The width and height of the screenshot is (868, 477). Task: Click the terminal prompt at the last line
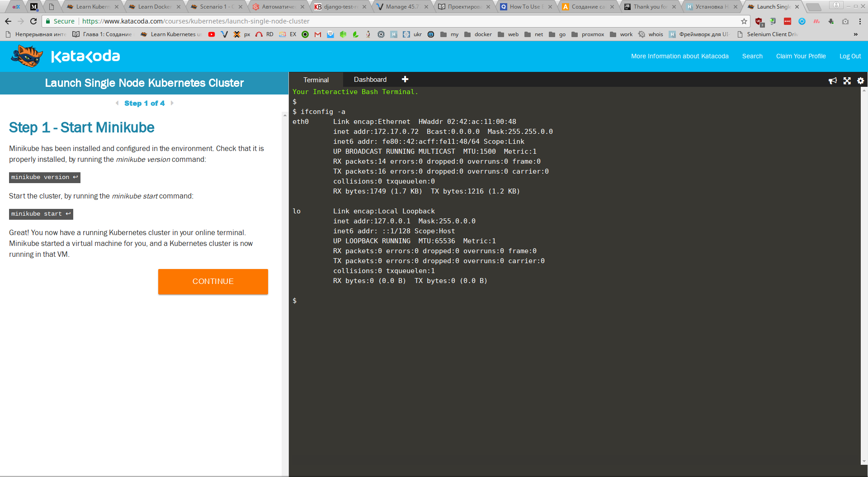tap(295, 301)
